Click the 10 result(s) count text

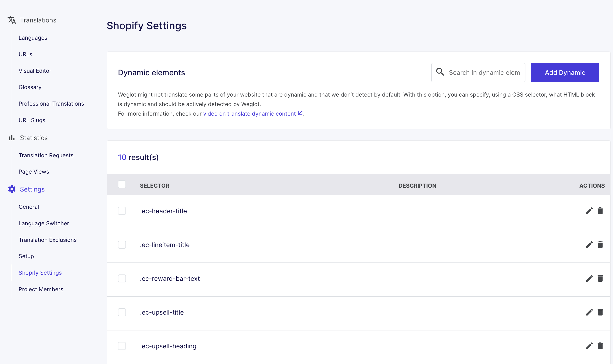138,157
